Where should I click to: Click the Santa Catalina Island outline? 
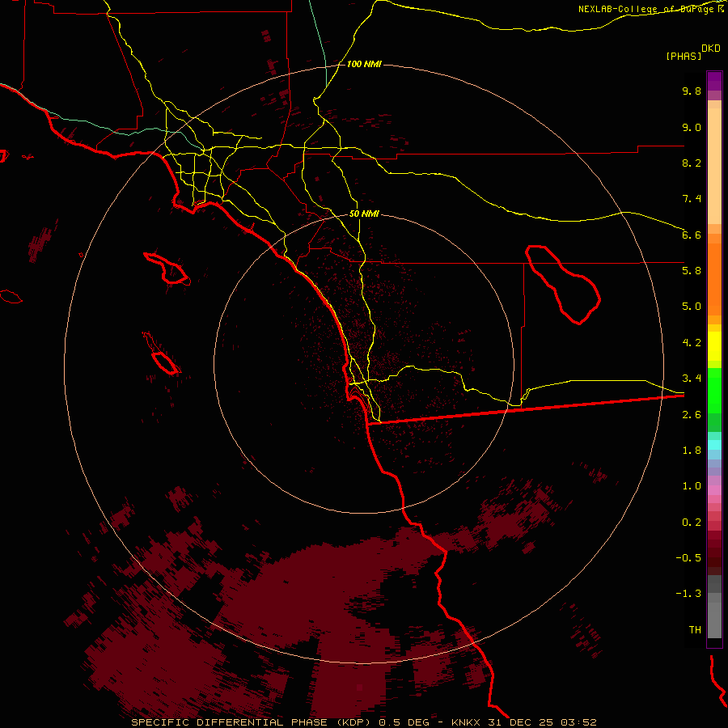click(x=167, y=269)
